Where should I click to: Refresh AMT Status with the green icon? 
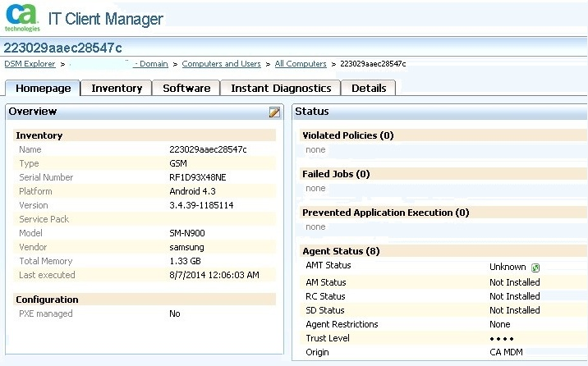coord(535,268)
